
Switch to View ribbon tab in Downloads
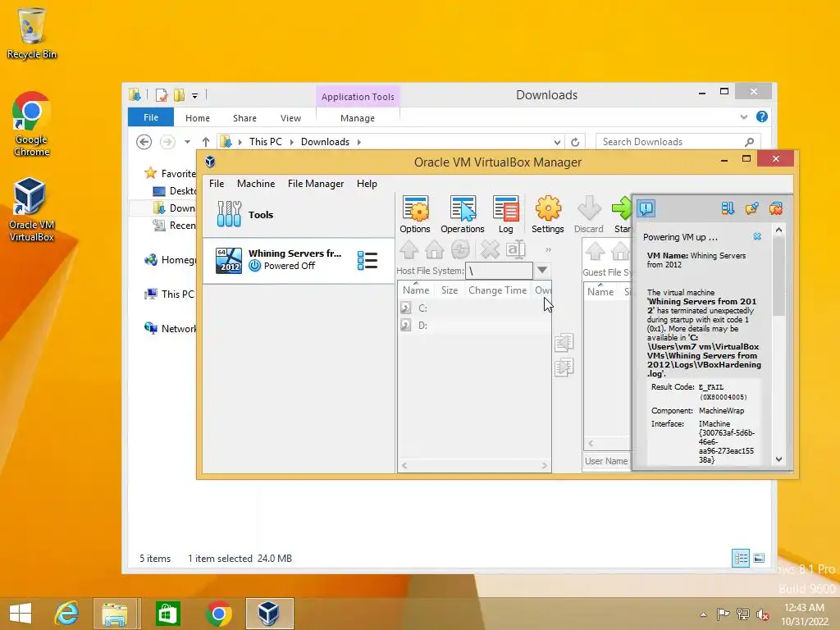[x=291, y=118]
